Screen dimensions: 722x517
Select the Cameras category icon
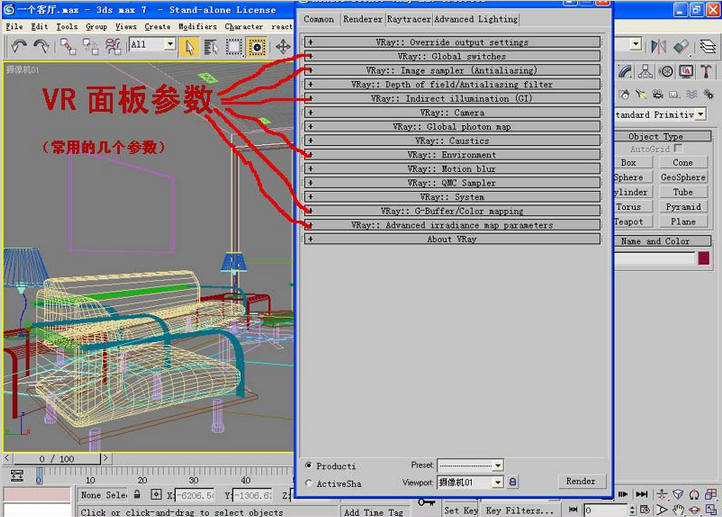point(658,94)
